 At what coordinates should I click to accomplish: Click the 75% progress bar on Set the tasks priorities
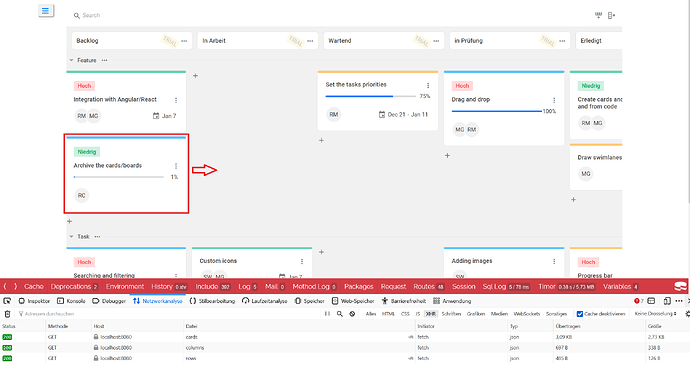(x=371, y=96)
